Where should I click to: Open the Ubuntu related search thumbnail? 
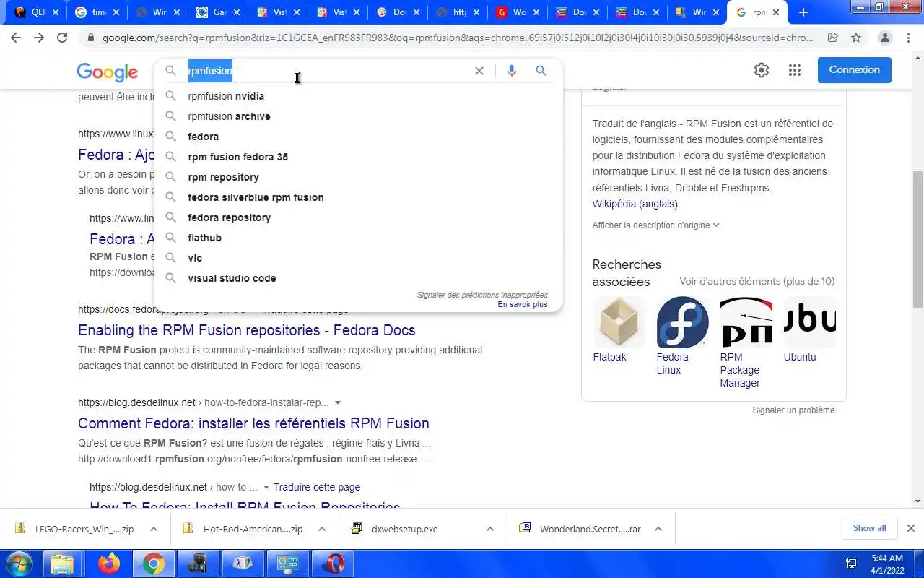pyautogui.click(x=809, y=322)
